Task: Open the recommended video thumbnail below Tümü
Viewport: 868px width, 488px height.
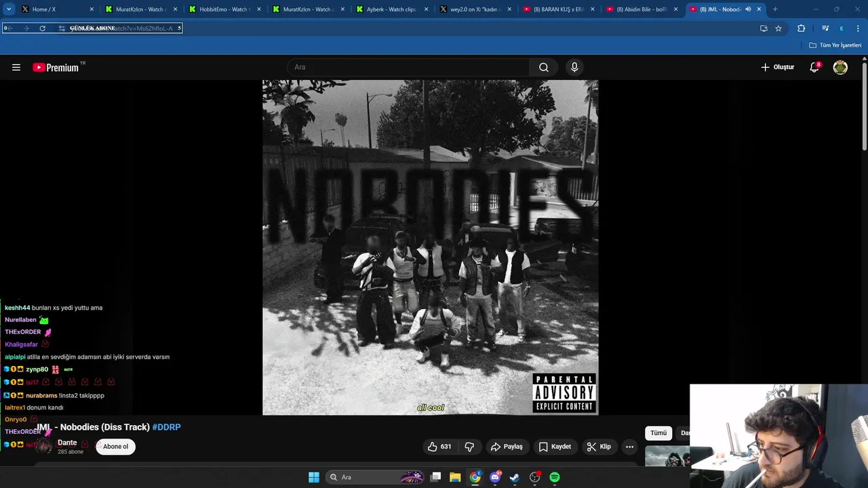Action: click(667, 457)
